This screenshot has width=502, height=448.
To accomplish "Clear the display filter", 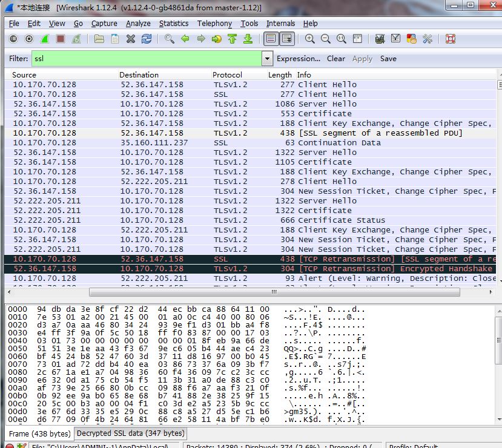I will (336, 59).
